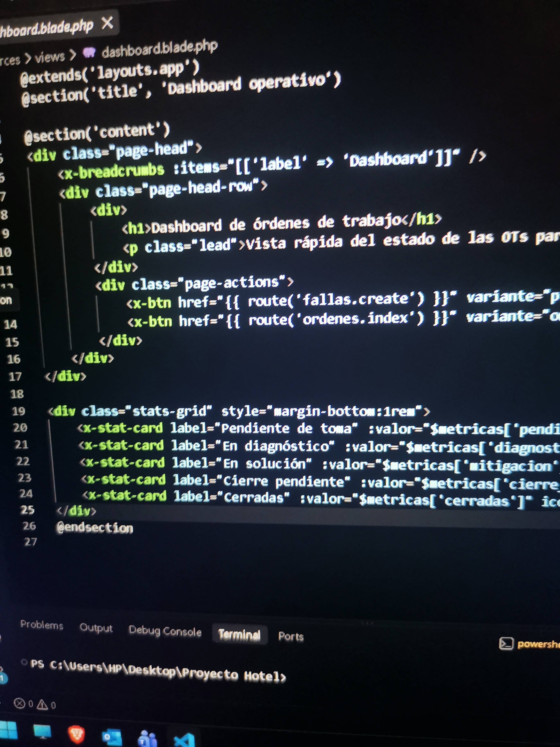This screenshot has height=747, width=560.
Task: Click line number 19 in the gutter
Action: pos(19,411)
